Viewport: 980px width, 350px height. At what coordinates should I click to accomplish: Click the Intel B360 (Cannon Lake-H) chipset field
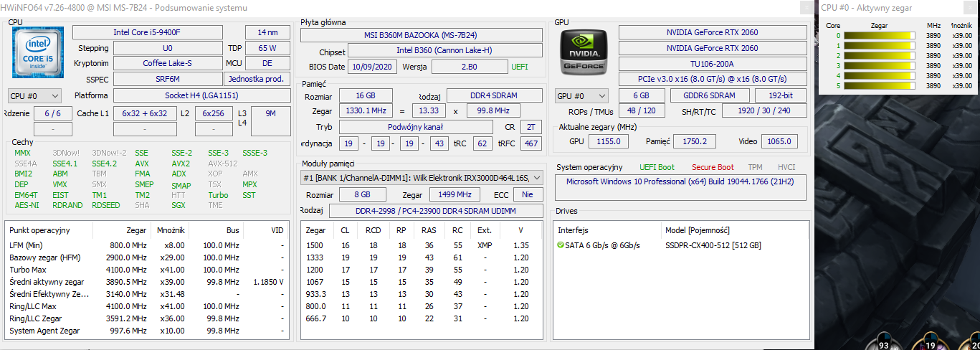click(x=446, y=51)
